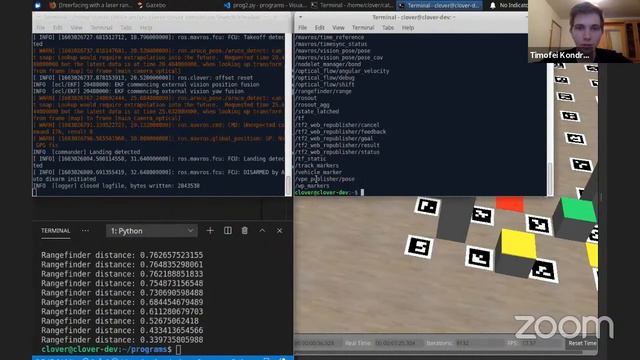This screenshot has height=360, width=640.
Task: Select the TERMINAL panel tab
Action: pyautogui.click(x=56, y=231)
